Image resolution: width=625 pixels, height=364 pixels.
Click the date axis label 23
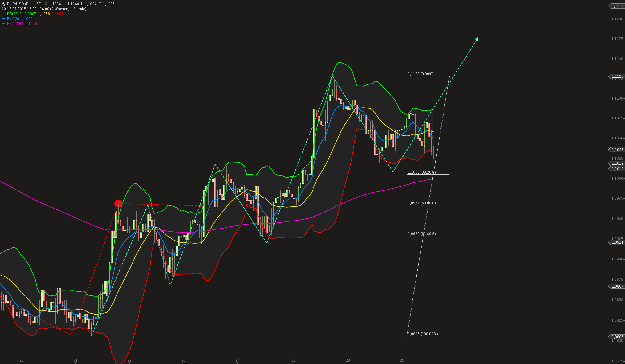coord(184,360)
